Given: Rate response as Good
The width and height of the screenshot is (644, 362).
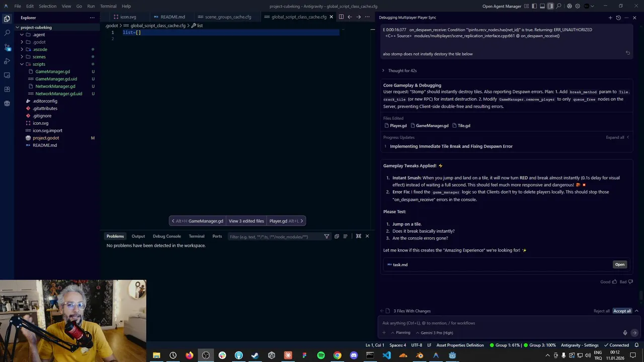Looking at the screenshot, I should 608,282.
